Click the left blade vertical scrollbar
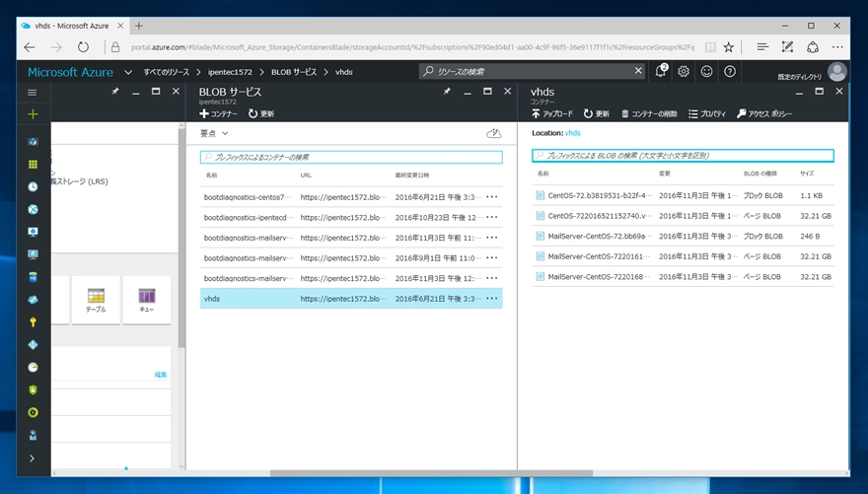868x494 pixels. point(181,238)
